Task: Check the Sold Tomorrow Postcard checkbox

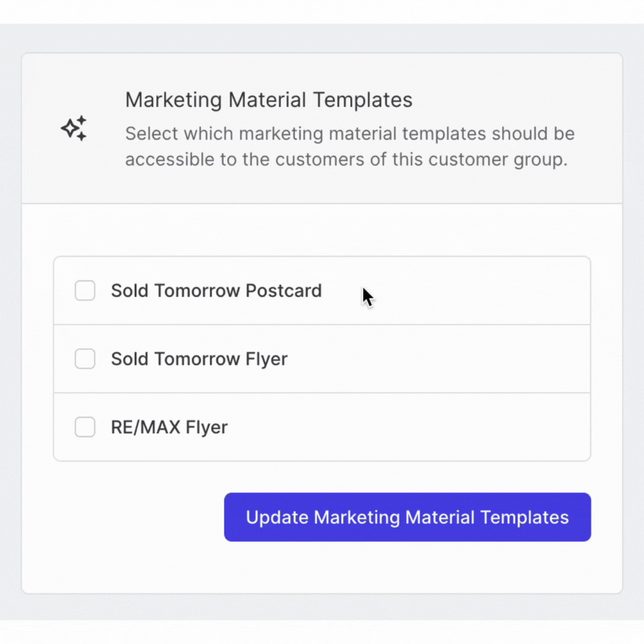Action: (x=85, y=291)
